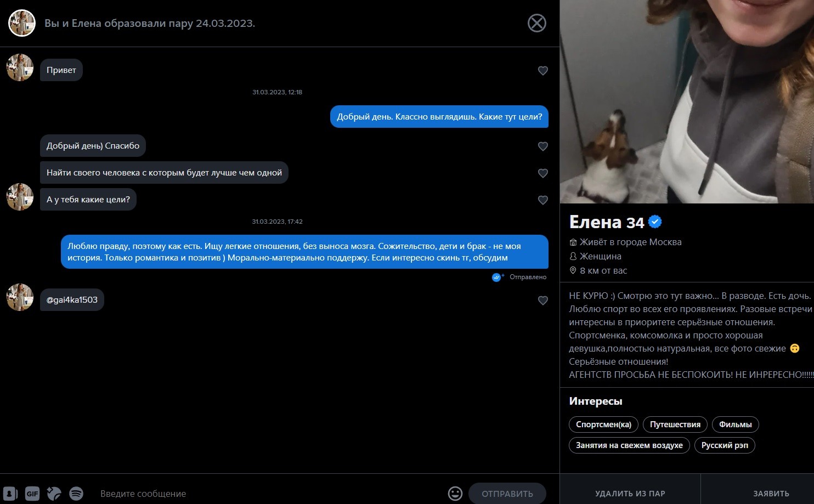Click 'Вы и Елена образовали пару' header text

(x=150, y=24)
